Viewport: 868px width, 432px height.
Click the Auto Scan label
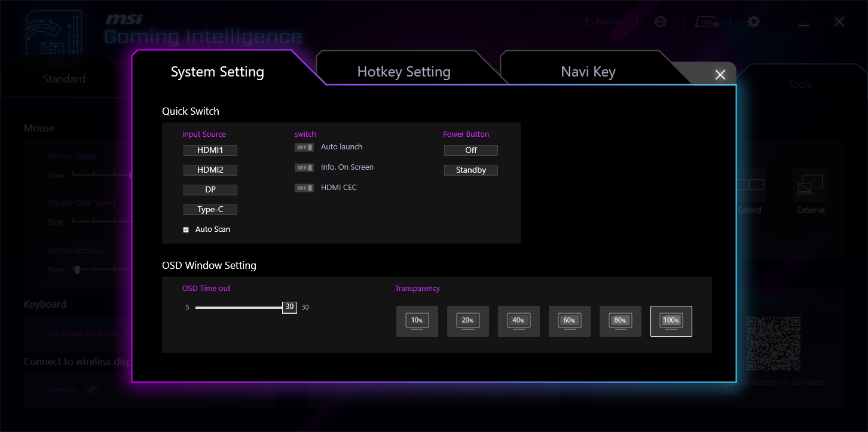tap(213, 229)
